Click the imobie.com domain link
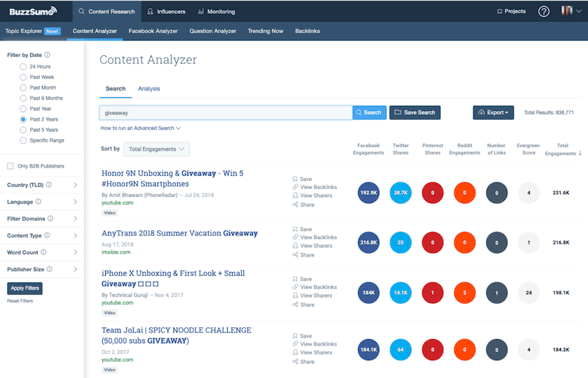 116,252
